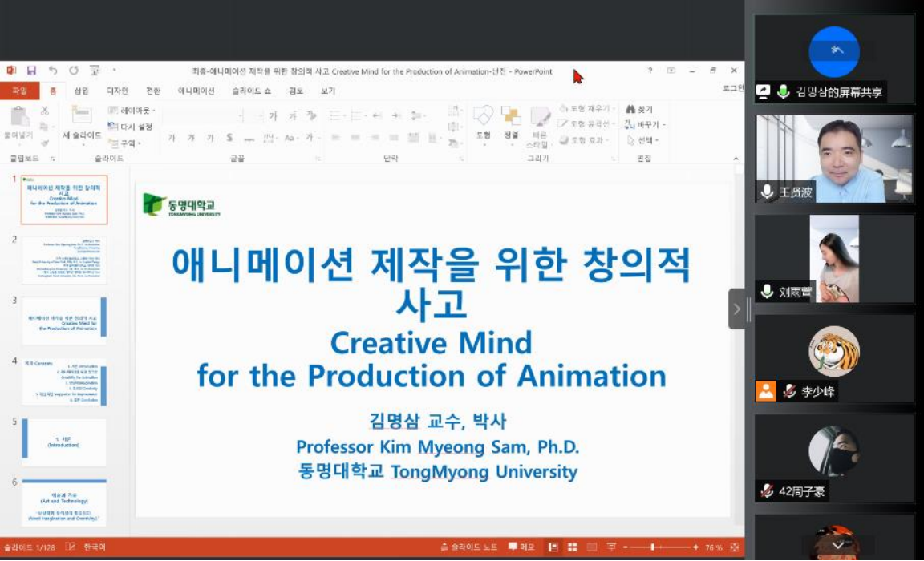This screenshot has height=561, width=924.
Task: Click the zoom slider handle
Action: [x=652, y=547]
